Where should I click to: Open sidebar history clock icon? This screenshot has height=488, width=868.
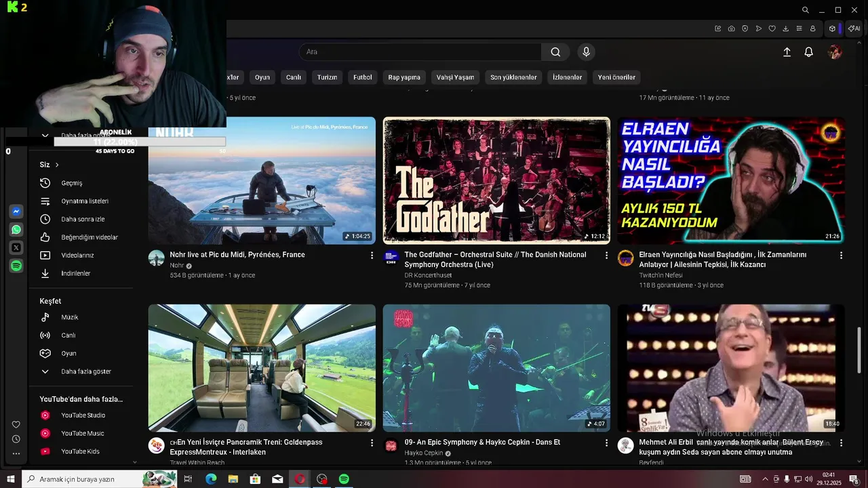pyautogui.click(x=16, y=439)
